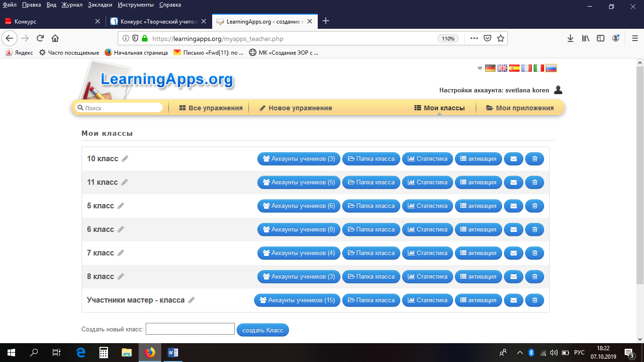Open Аккаунты учеников (5) for 11 класс
Viewport: 644px width, 362px height.
point(299,182)
